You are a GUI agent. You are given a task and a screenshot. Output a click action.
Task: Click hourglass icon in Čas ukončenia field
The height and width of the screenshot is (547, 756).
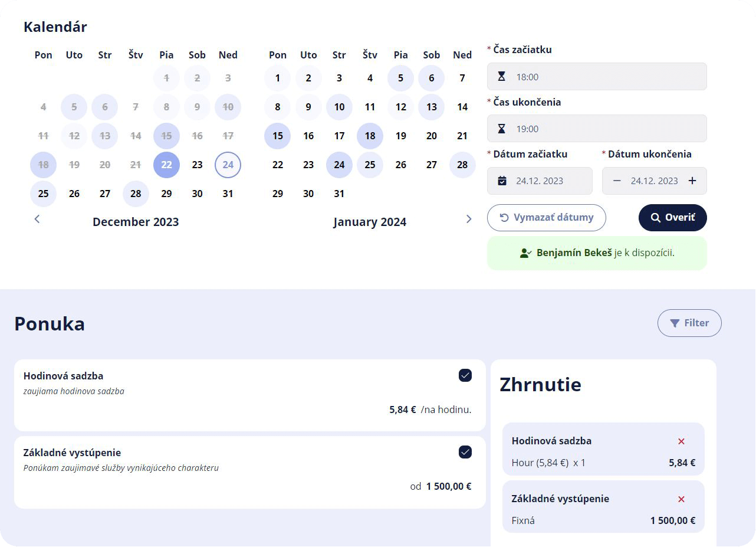click(x=502, y=129)
